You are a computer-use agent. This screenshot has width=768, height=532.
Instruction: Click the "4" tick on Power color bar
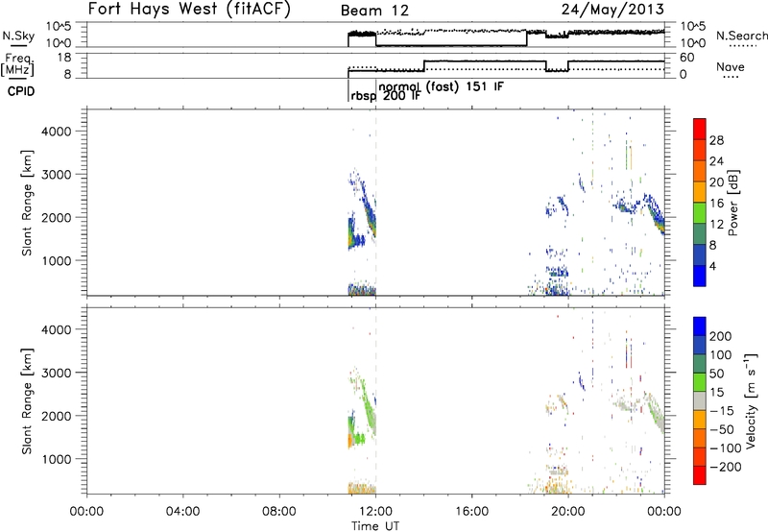(713, 266)
